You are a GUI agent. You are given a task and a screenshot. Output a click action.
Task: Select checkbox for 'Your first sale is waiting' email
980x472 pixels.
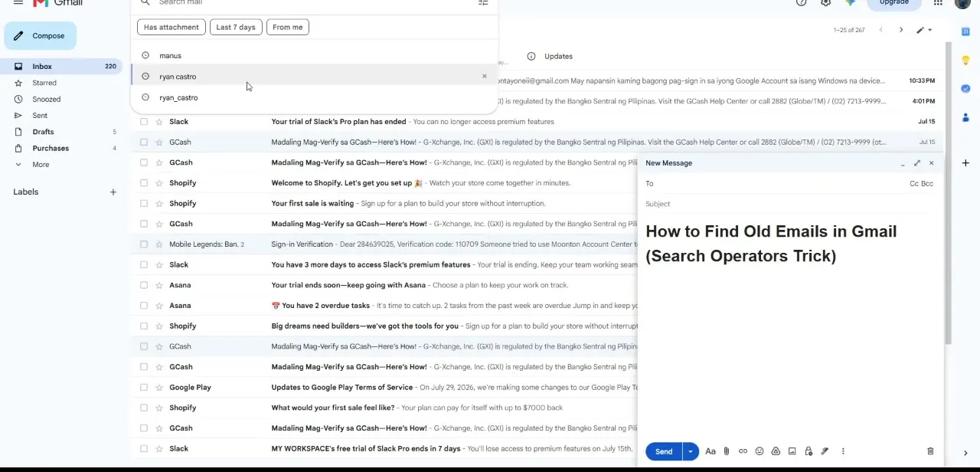tap(143, 203)
